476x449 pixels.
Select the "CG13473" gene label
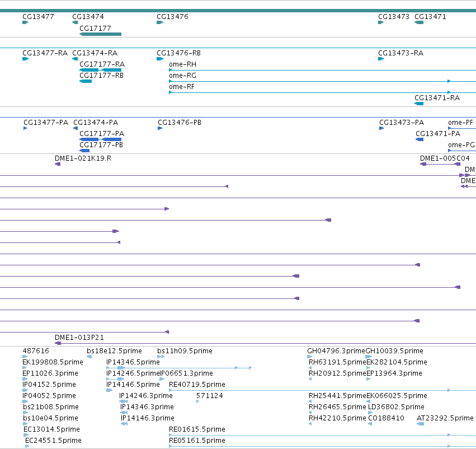394,17
